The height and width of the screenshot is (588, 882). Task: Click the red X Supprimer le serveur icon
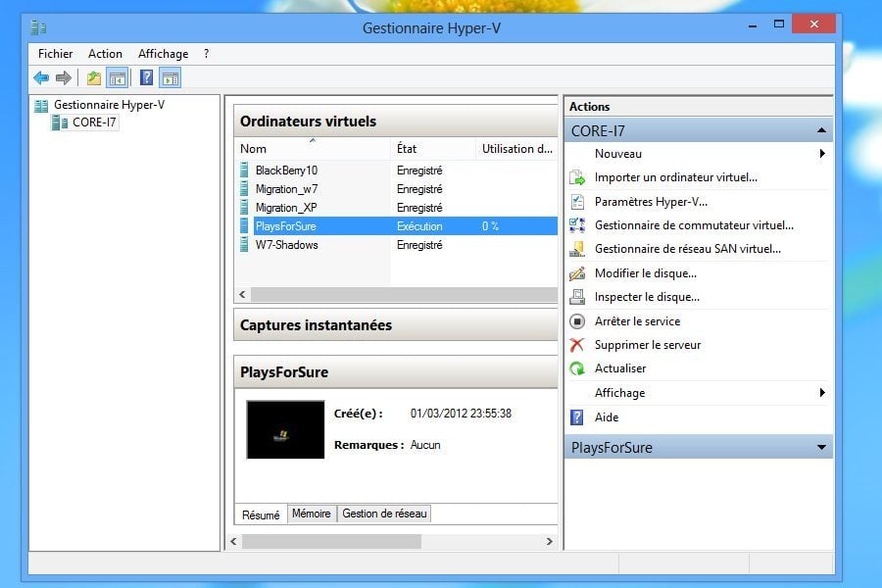577,345
